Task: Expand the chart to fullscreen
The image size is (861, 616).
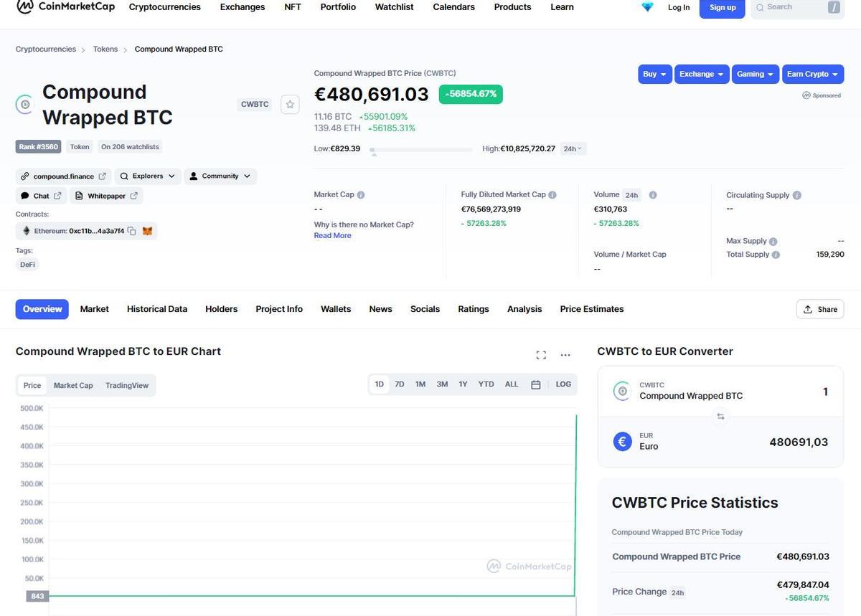Action: pyautogui.click(x=541, y=354)
